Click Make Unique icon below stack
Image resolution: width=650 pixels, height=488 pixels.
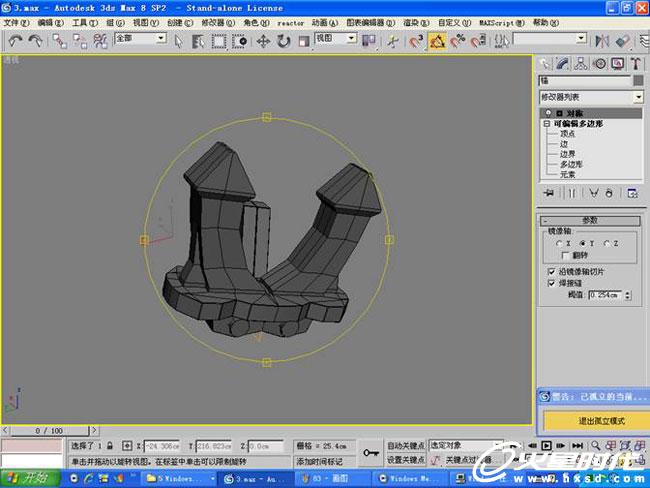594,193
